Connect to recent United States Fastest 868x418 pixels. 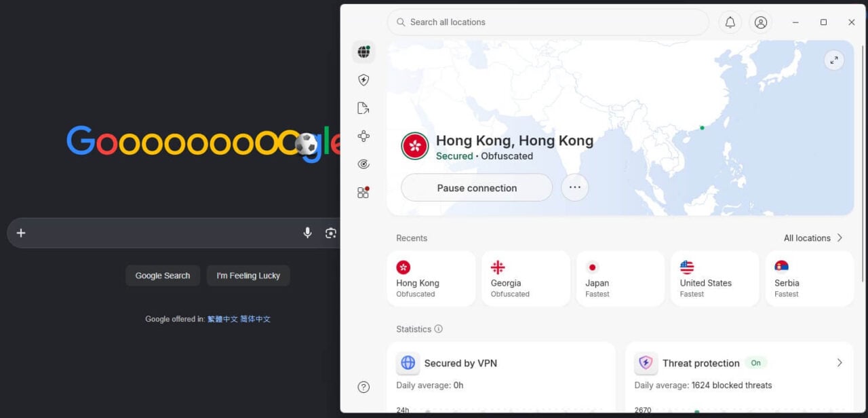click(715, 279)
